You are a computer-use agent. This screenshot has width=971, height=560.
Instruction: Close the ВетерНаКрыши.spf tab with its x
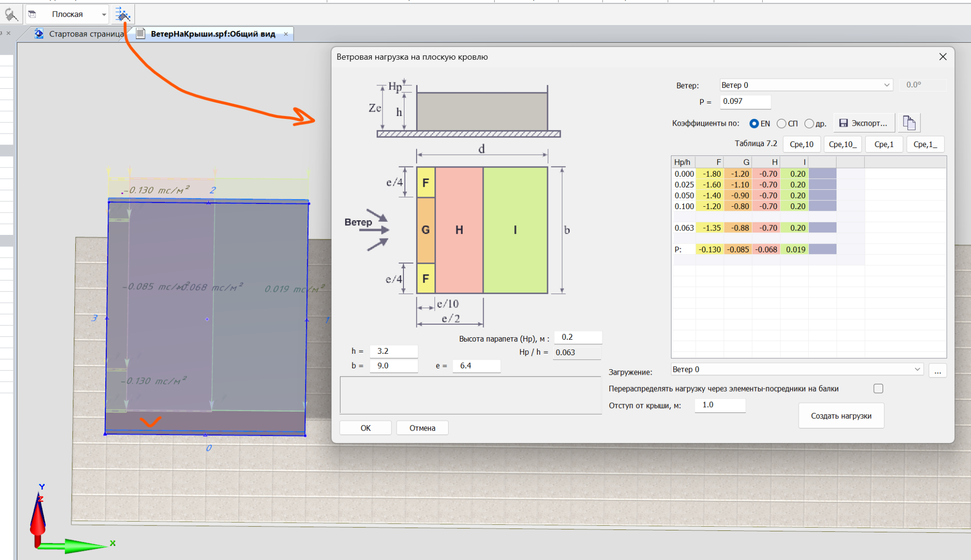point(286,34)
